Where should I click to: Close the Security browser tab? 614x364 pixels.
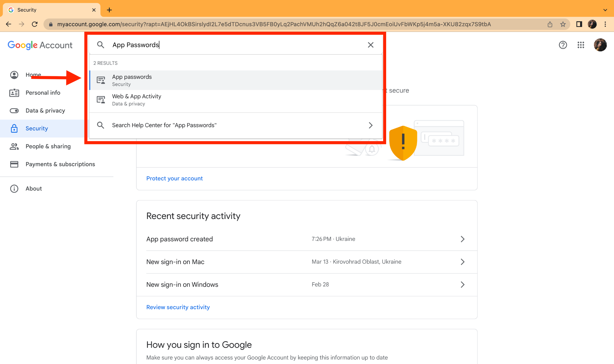pyautogui.click(x=94, y=10)
